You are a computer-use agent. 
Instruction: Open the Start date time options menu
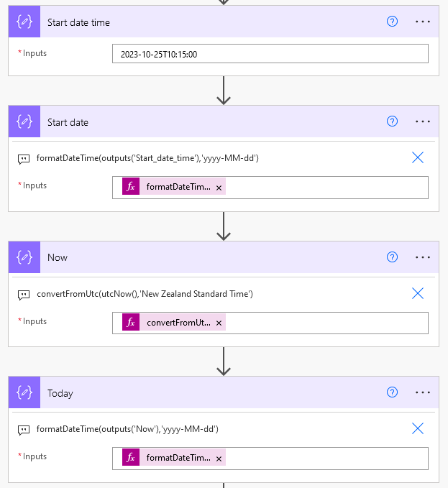423,22
